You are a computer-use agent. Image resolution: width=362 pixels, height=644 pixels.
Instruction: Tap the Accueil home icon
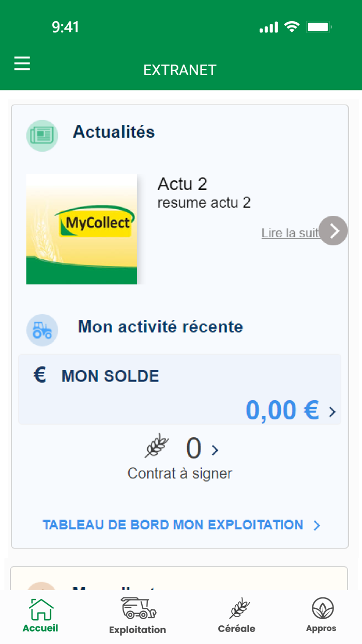click(x=40, y=609)
